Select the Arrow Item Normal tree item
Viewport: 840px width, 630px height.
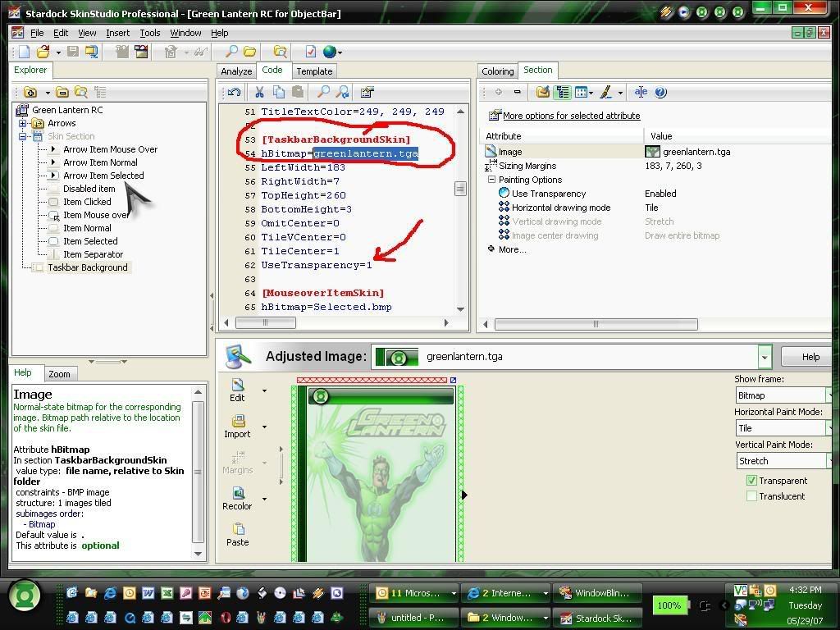tap(100, 162)
